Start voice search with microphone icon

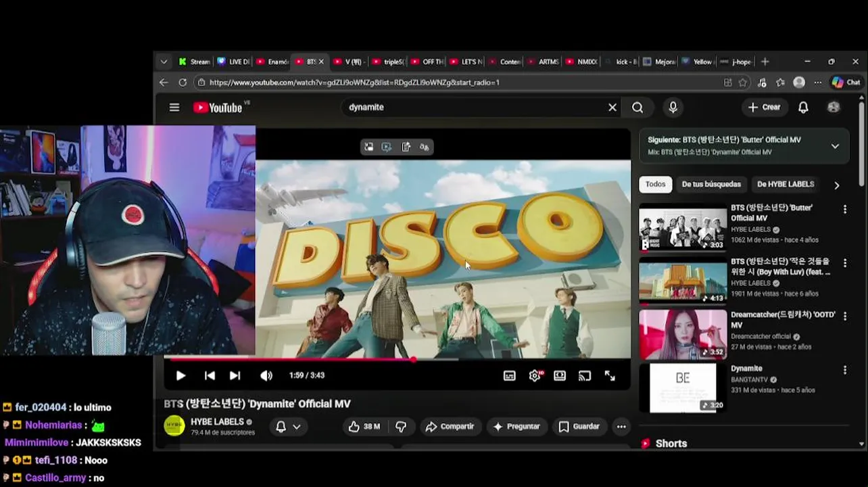(673, 107)
